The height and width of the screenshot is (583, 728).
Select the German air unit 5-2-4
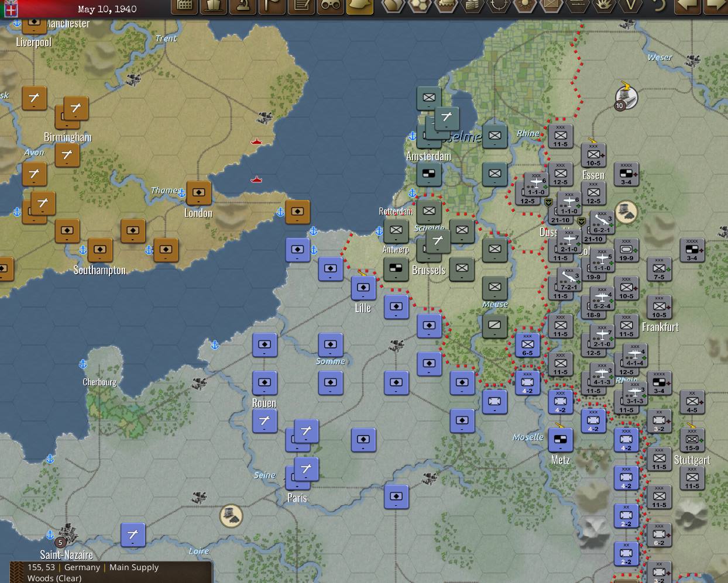click(x=602, y=299)
